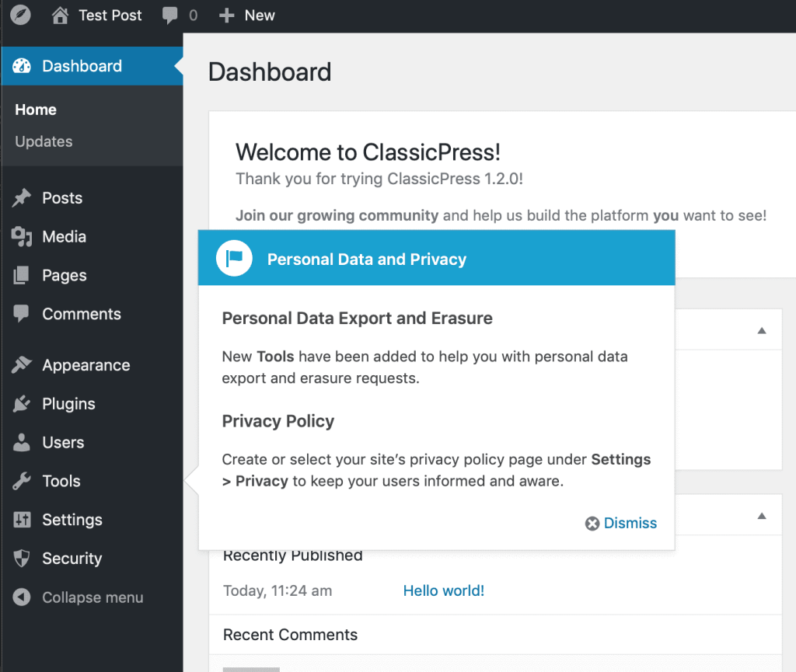Open the Hello world! post link
Screen dimensions: 796x672
click(x=443, y=590)
